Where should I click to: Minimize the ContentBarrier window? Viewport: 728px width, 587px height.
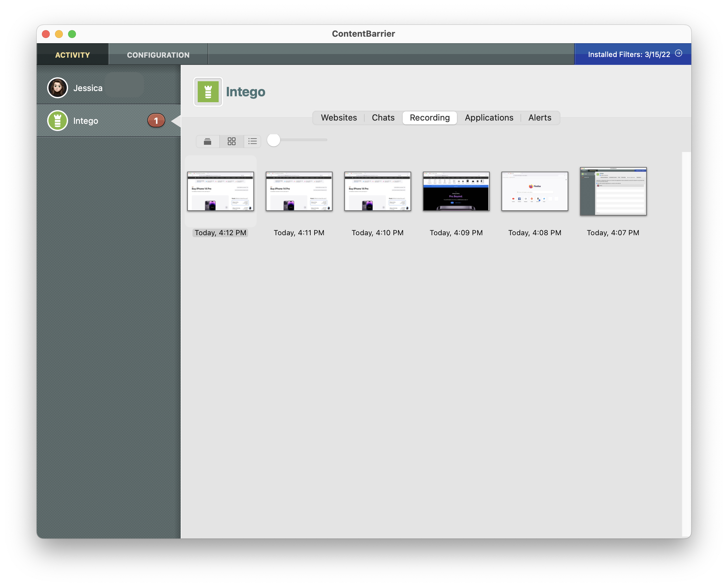[x=59, y=34]
